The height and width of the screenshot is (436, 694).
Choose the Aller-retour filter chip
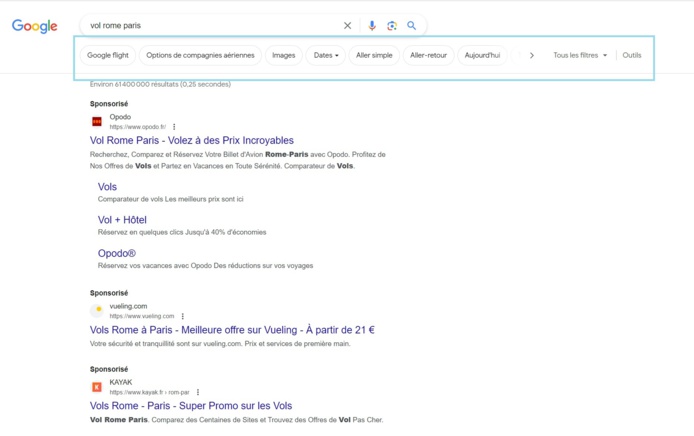[x=429, y=55]
